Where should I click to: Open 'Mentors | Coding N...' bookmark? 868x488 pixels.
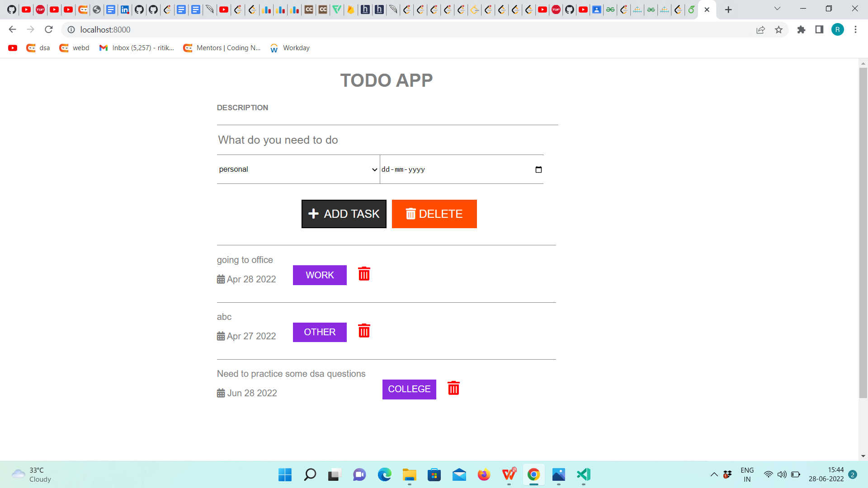[x=222, y=48]
